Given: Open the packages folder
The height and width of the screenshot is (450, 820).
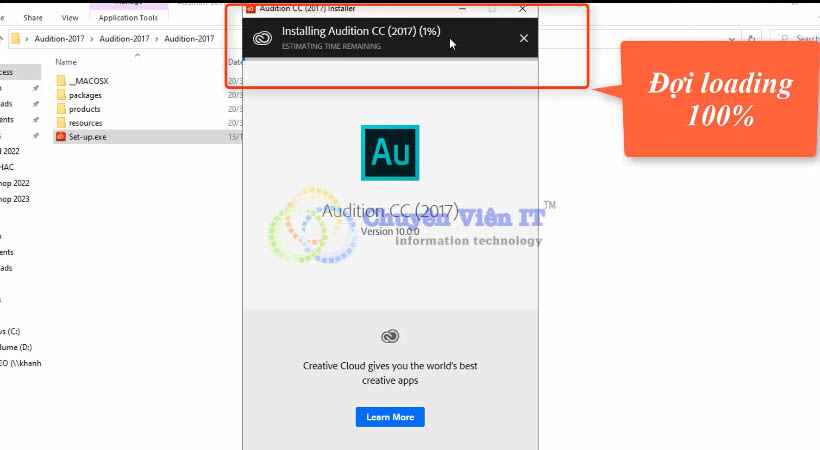Looking at the screenshot, I should tap(85, 95).
